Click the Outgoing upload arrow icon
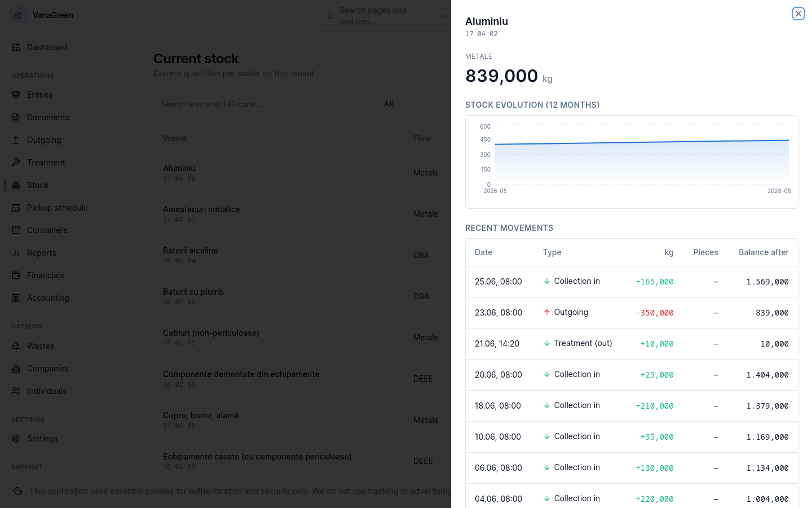The image size is (812, 508). [x=16, y=140]
